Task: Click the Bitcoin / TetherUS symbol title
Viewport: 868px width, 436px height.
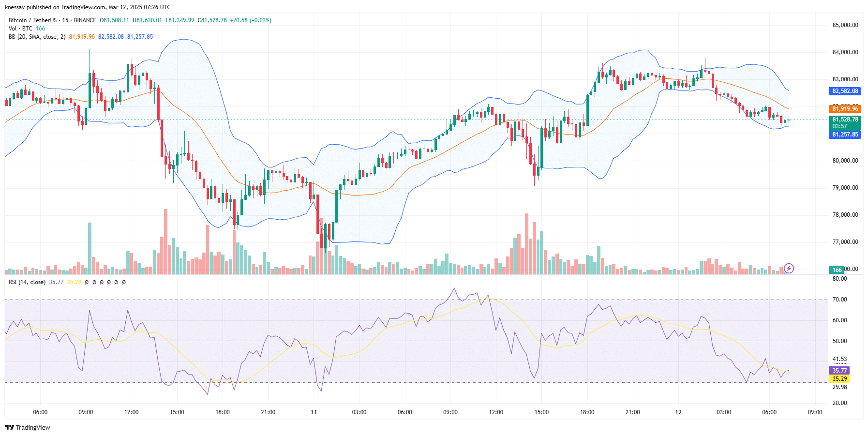Action: pyautogui.click(x=32, y=20)
